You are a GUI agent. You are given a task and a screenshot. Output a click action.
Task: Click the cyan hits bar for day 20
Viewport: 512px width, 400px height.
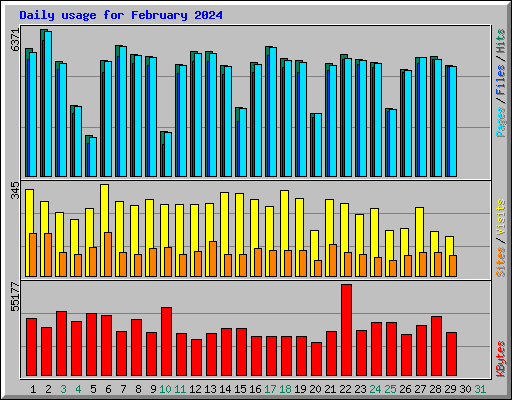click(x=318, y=145)
